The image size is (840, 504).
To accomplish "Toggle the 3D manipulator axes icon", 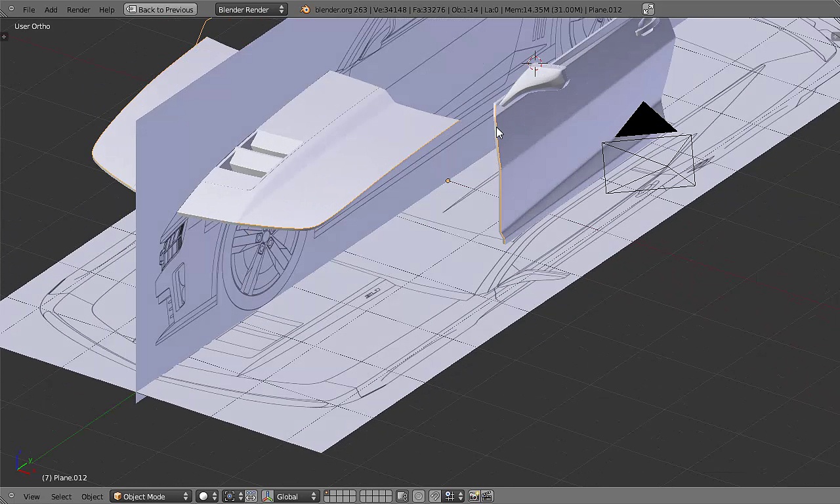I will click(x=268, y=497).
